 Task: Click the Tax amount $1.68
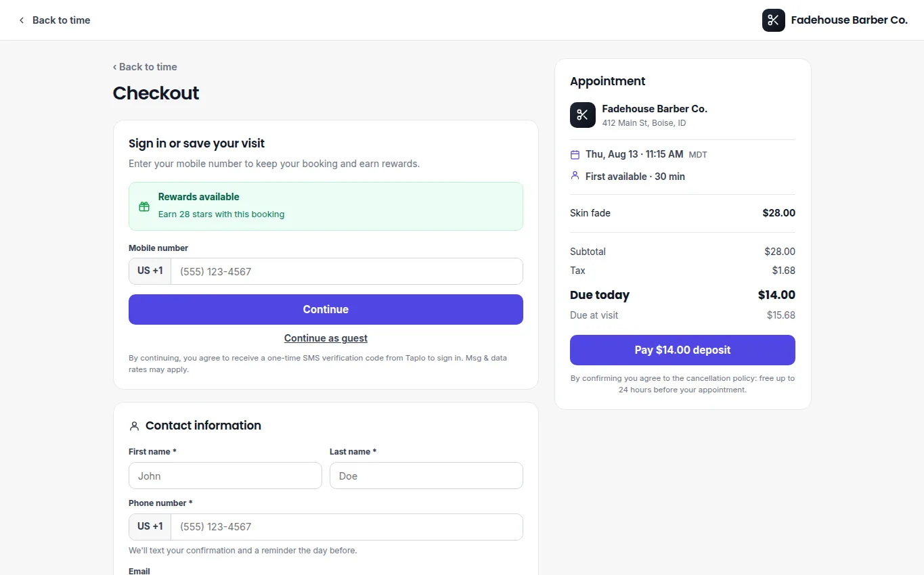[784, 271]
